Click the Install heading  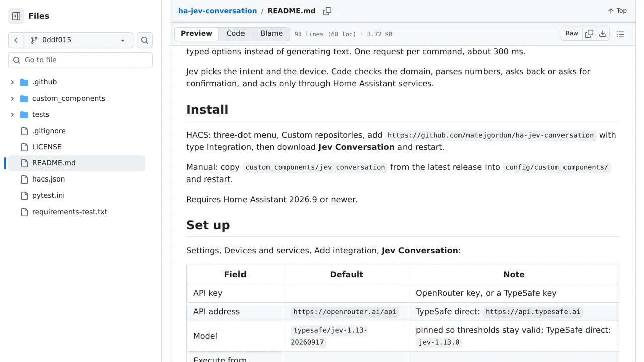click(x=207, y=110)
